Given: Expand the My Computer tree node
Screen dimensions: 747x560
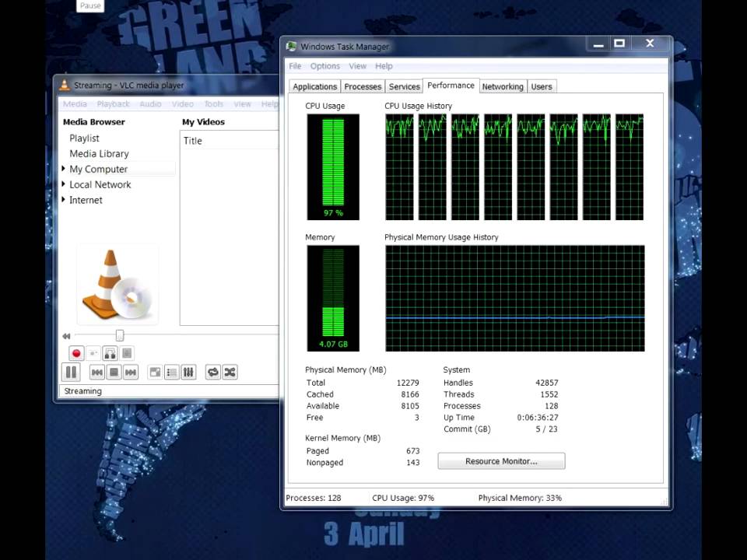Looking at the screenshot, I should pos(63,169).
